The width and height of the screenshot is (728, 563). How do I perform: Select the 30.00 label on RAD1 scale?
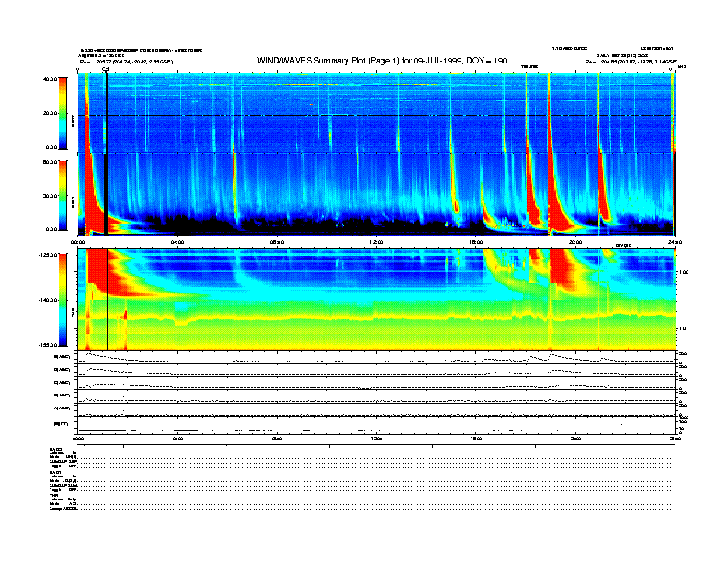(50, 196)
